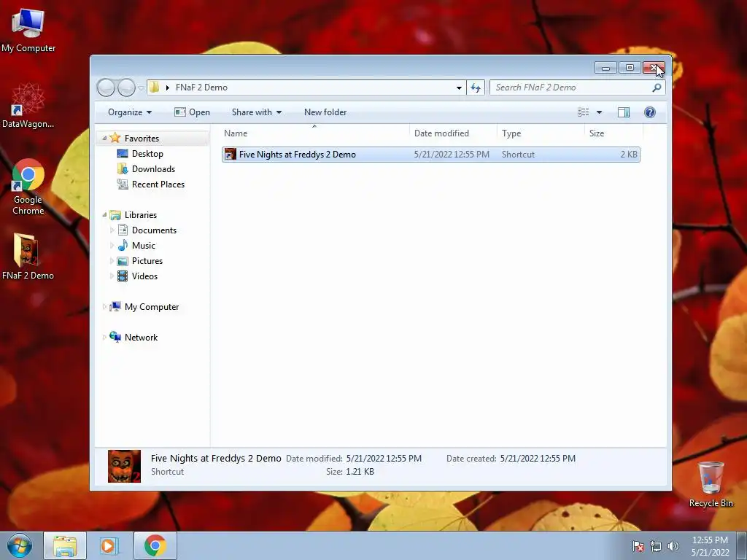747x560 pixels.
Task: Open My Computer desktop icon
Action: coord(28,29)
